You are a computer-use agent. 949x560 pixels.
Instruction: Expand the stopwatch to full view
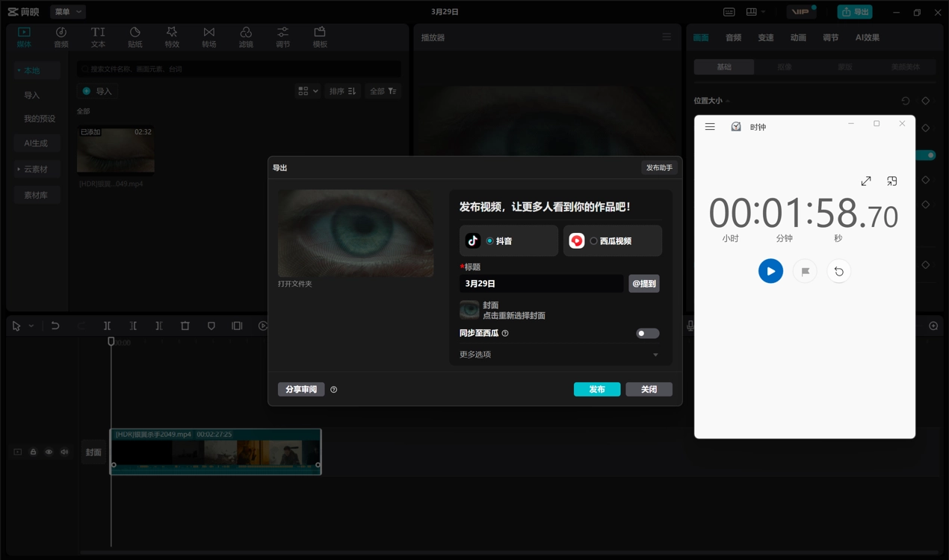click(866, 181)
